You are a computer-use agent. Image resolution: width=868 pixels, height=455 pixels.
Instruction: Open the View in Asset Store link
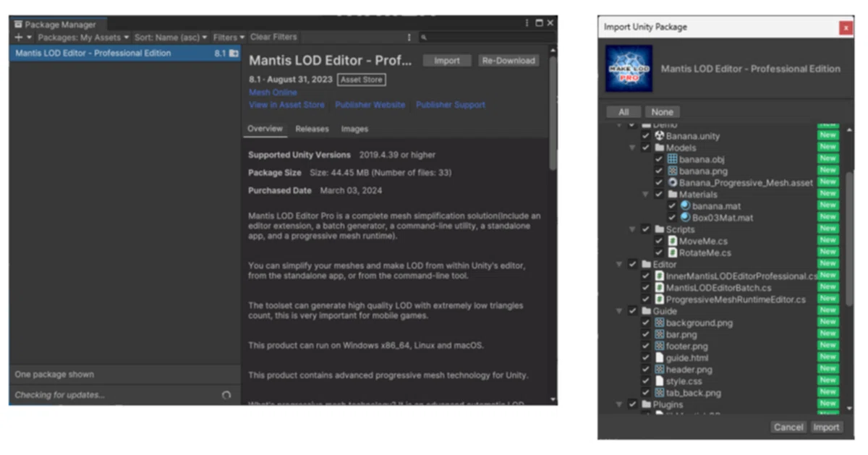(x=287, y=105)
